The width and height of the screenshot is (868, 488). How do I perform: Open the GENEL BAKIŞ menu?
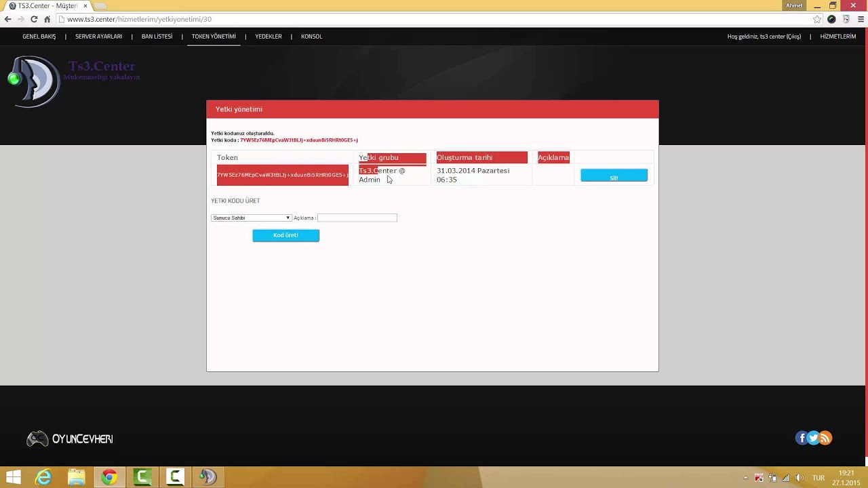pyautogui.click(x=39, y=37)
